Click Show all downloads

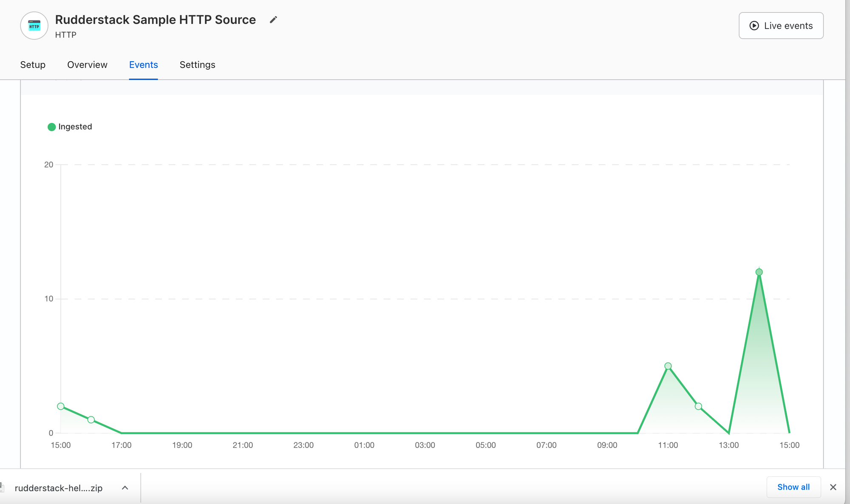[x=793, y=487]
